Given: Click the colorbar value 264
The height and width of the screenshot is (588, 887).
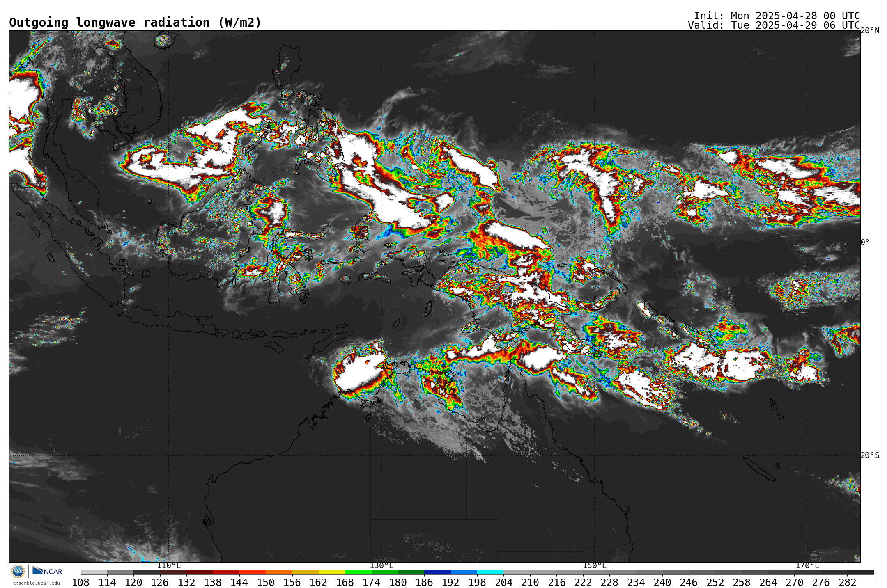Looking at the screenshot, I should (x=768, y=583).
